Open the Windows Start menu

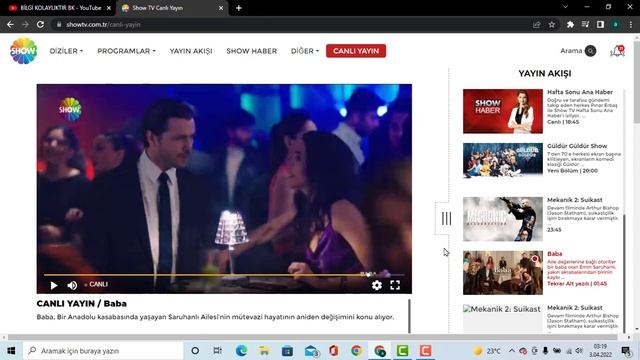coord(11,351)
